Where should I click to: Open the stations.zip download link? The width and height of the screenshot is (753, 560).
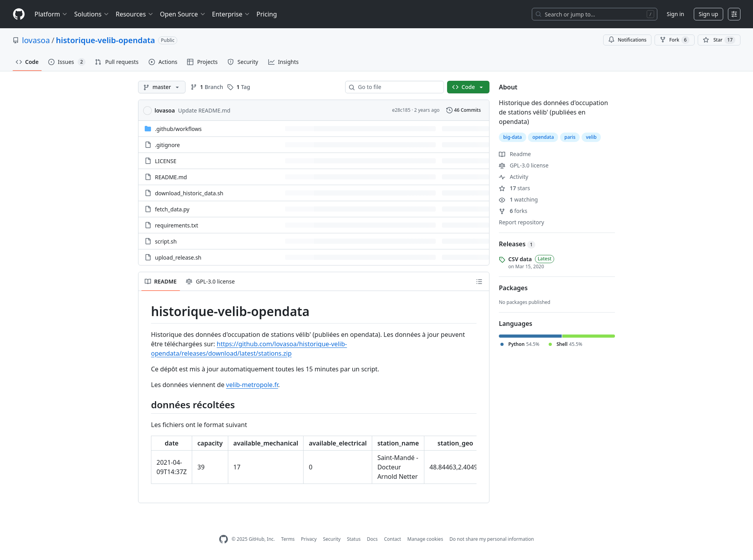(249, 349)
